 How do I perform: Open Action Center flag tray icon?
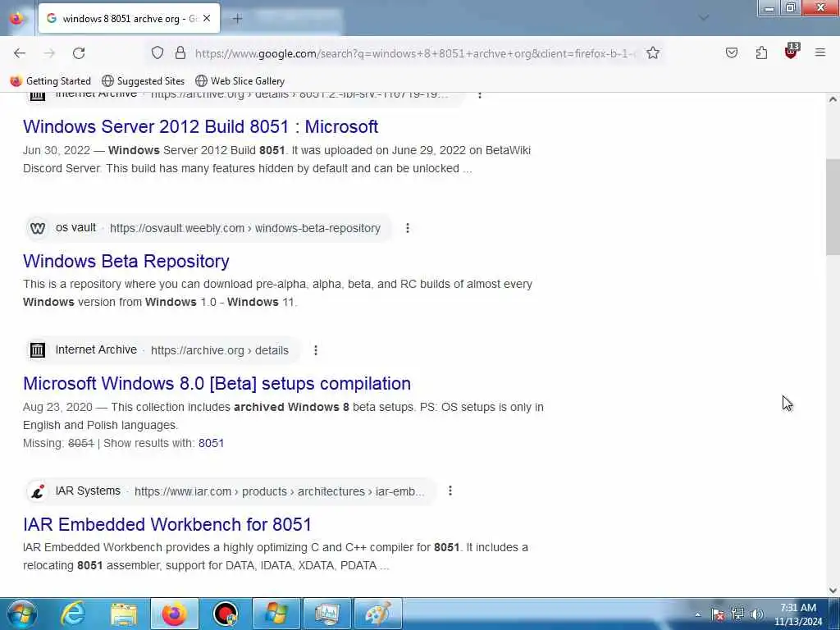click(718, 614)
